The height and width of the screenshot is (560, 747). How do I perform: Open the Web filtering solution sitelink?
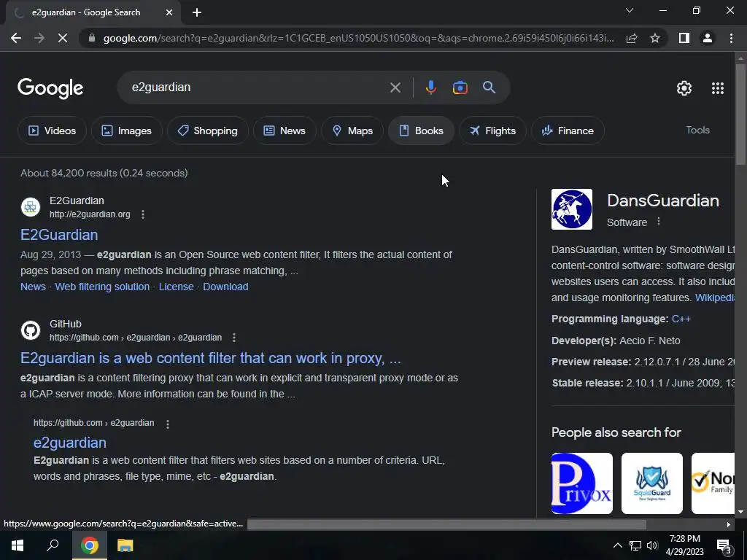[102, 287]
